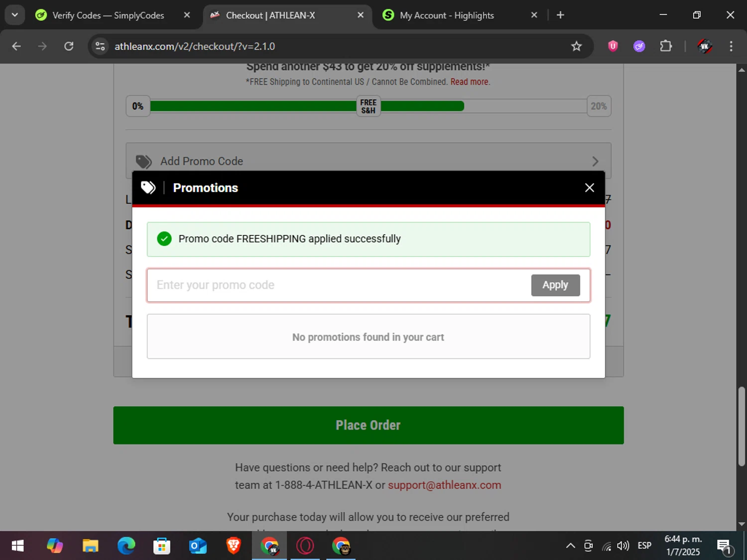Click the Promotions tag icon in dialog header
Screen dimensions: 747x560
(148, 188)
